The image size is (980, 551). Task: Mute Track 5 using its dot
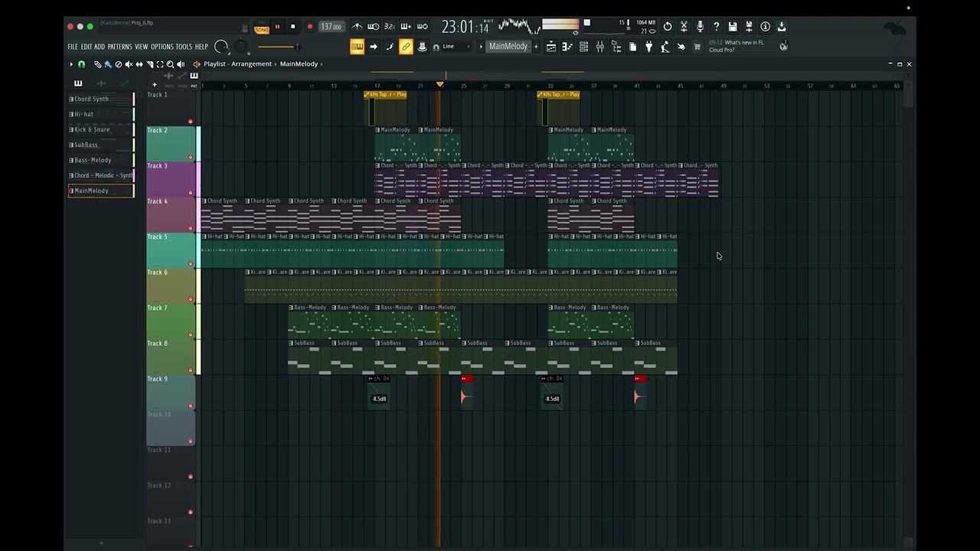pos(191,263)
